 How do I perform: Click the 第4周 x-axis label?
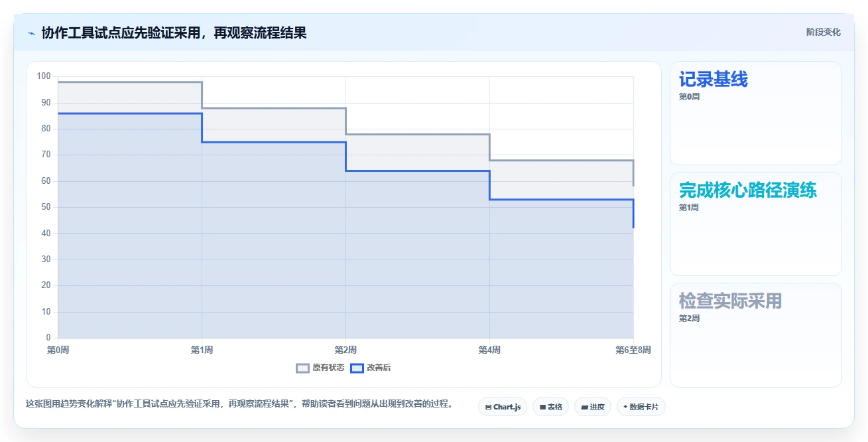(x=489, y=350)
